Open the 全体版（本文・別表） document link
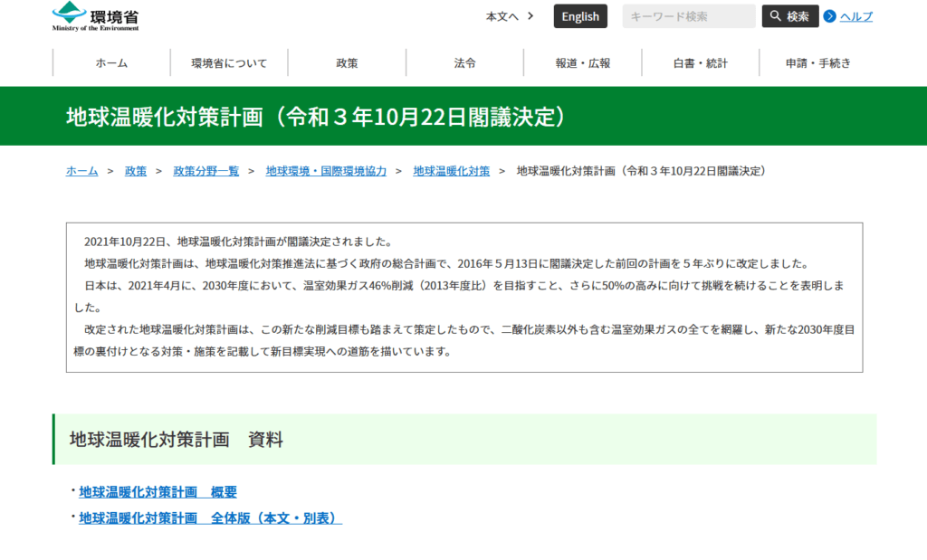The height and width of the screenshot is (560, 927). [x=210, y=518]
